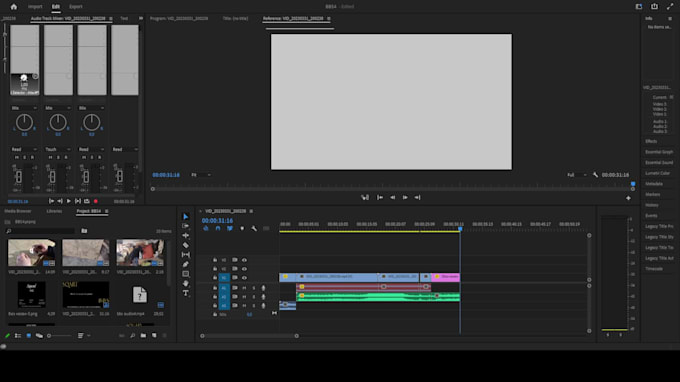Screen dimensions: 680x382
Task: Switch to the Program monitor tab
Action: (179, 19)
